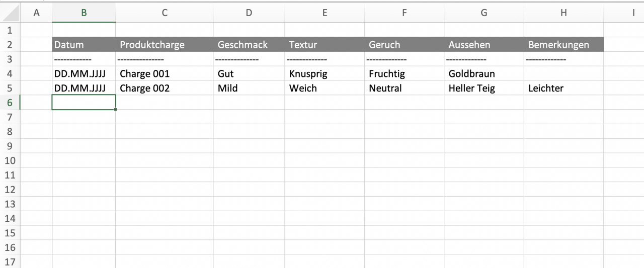Select the Goldbraun cell
The image size is (644, 268).
(484, 74)
